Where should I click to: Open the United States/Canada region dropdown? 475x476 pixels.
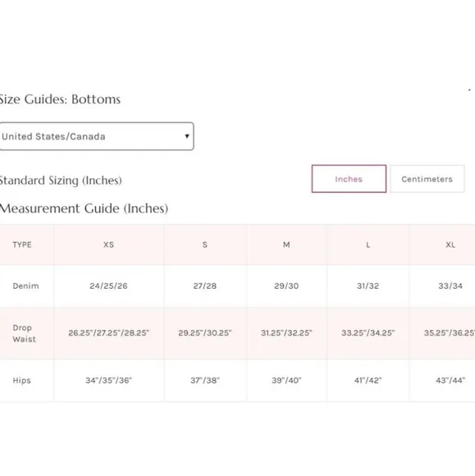pyautogui.click(x=96, y=136)
